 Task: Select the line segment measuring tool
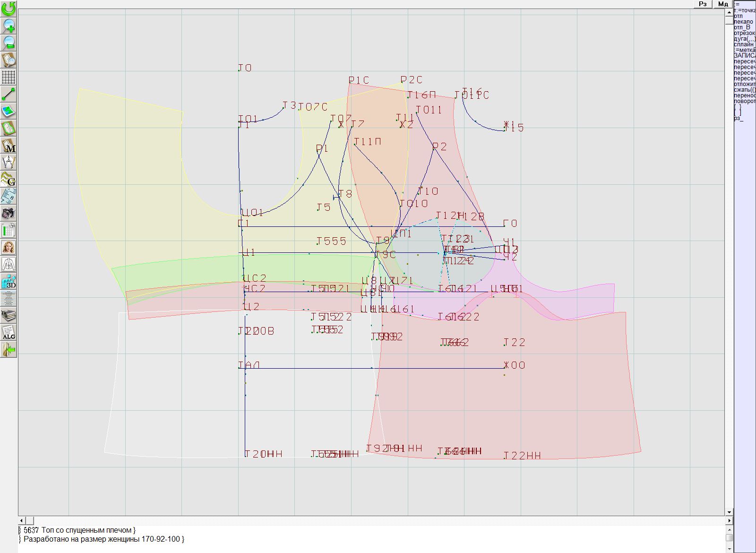coord(9,94)
